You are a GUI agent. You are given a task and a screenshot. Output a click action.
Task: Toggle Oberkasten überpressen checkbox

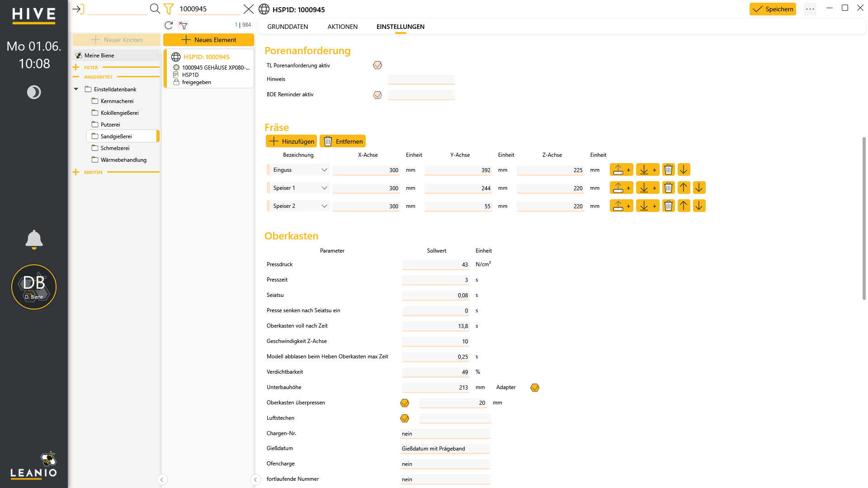tap(405, 403)
